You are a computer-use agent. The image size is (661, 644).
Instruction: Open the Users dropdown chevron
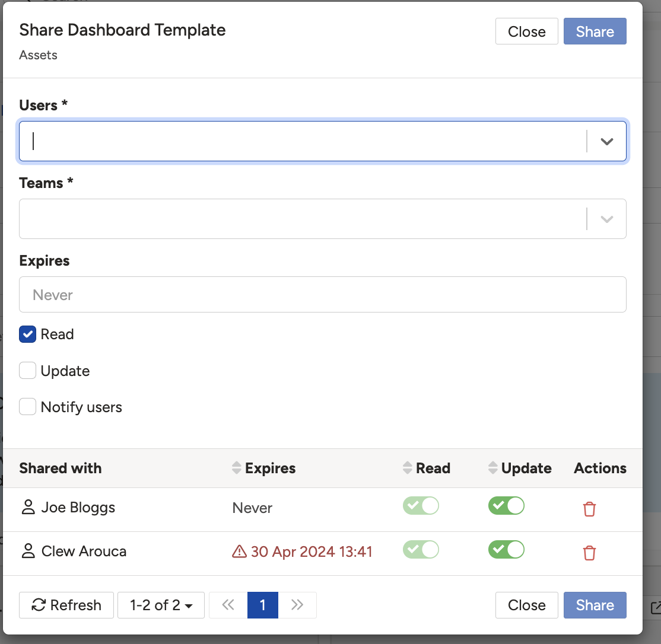[x=606, y=142]
